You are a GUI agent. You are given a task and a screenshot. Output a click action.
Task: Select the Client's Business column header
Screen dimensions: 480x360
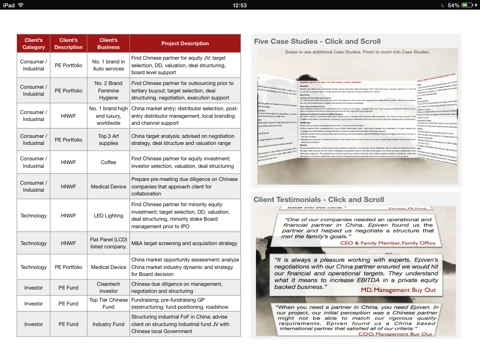pyautogui.click(x=108, y=43)
